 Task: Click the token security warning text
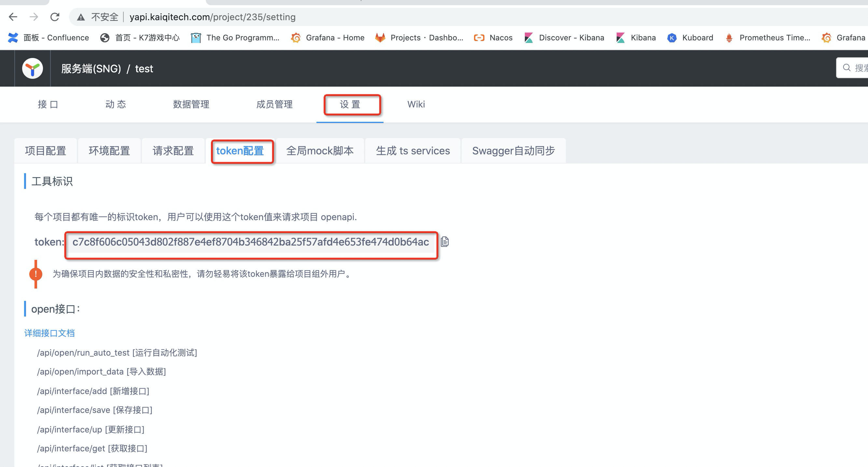click(x=203, y=274)
